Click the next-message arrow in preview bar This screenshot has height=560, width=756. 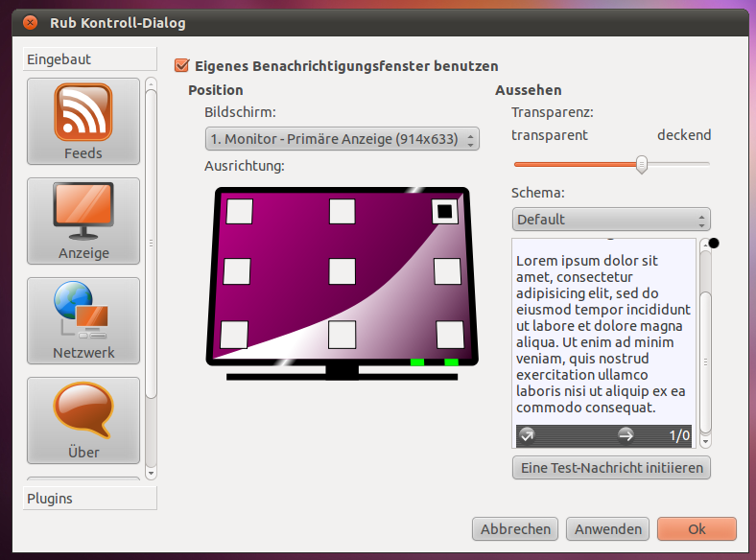click(x=626, y=435)
